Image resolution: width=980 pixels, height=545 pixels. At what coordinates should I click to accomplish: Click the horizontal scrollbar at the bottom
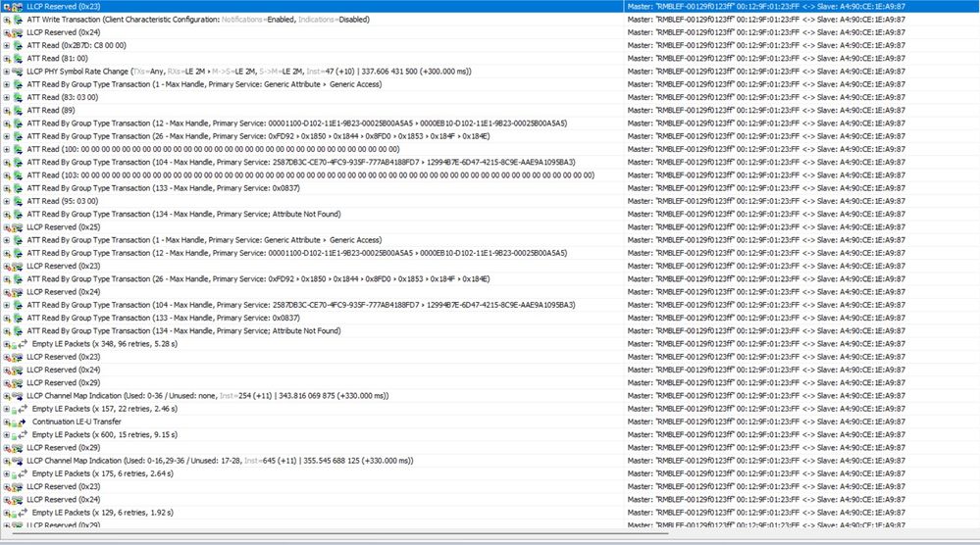coord(340,534)
